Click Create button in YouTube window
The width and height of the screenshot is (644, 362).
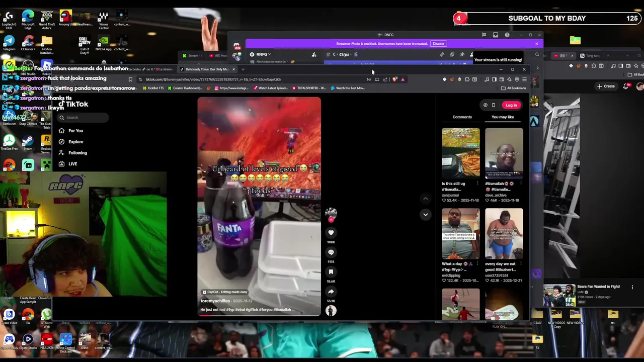tap(606, 86)
